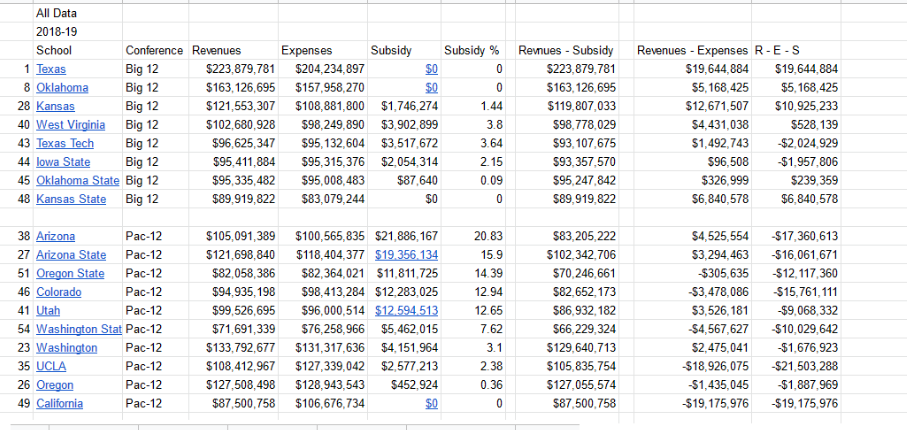
Task: Click the Kansas State school link
Action: coord(70,199)
